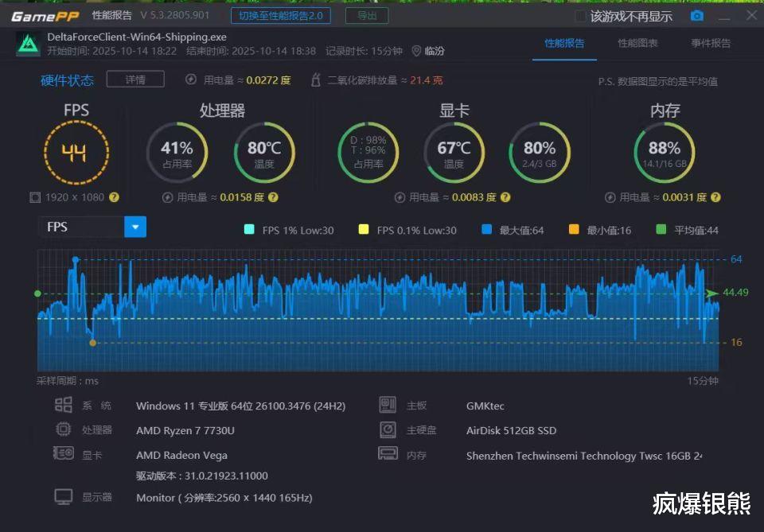
Task: Click the 切换至性能报告2.0 button
Action: (x=281, y=16)
